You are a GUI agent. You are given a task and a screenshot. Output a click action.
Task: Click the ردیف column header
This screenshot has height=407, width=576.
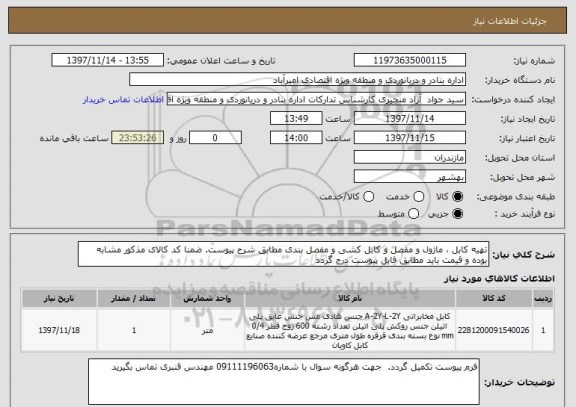[543, 299]
